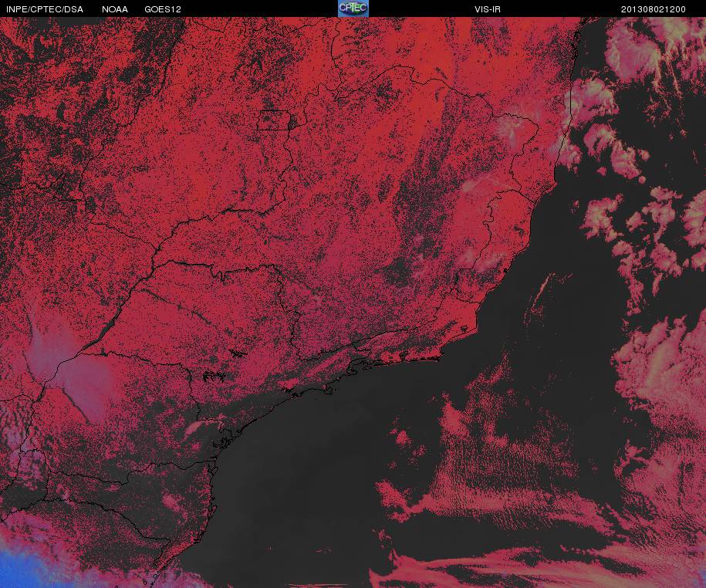Select the INPE/CPTEC/DSA header text
706x588 pixels.
pos(45,9)
